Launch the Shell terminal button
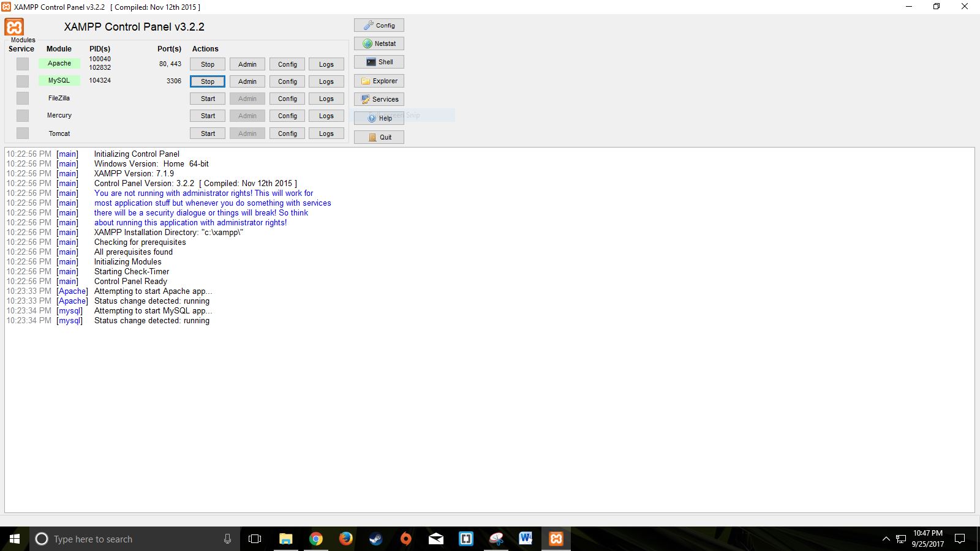This screenshot has height=551, width=980. coord(379,62)
